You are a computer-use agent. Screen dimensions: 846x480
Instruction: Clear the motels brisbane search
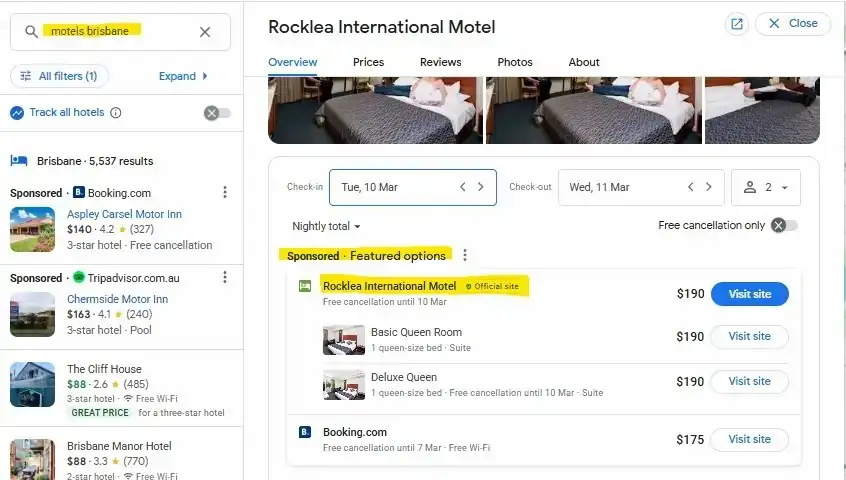pos(205,32)
